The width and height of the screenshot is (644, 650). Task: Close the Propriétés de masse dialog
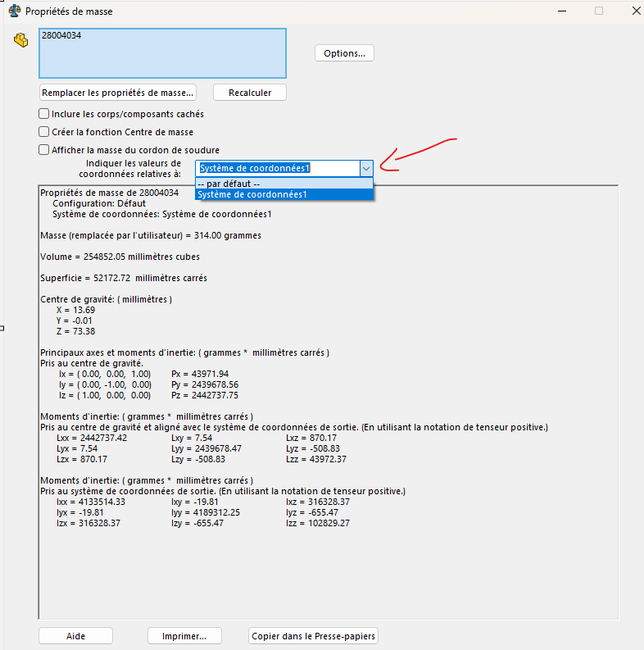636,11
